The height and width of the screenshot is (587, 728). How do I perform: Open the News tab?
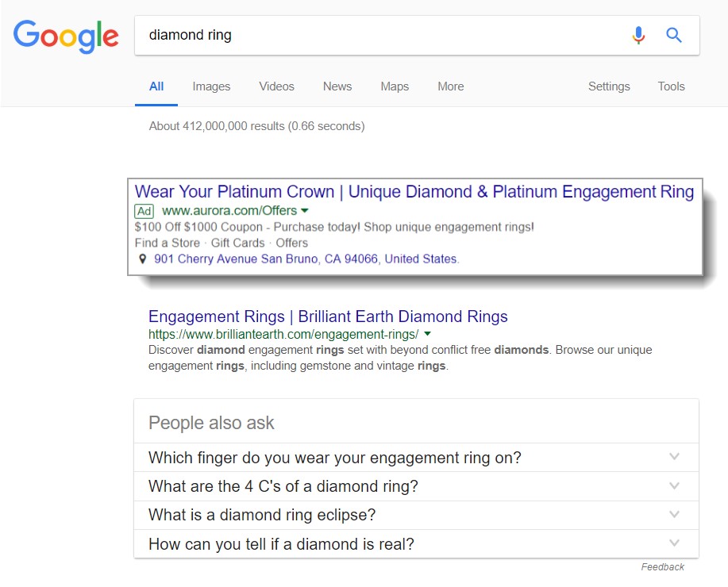point(337,86)
